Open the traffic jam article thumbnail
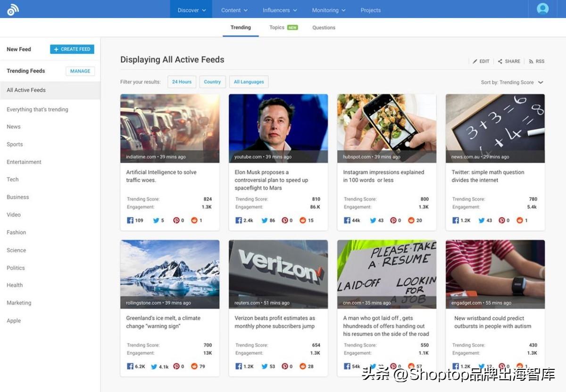 point(170,128)
